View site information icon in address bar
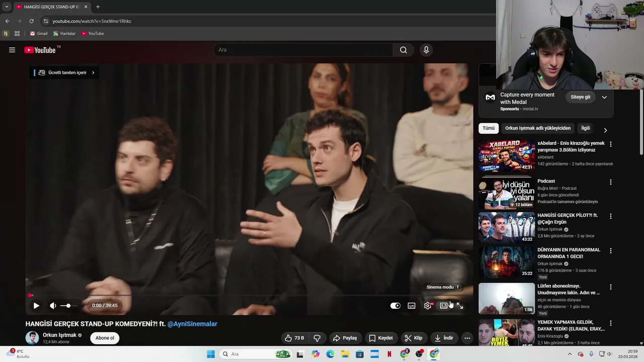Screen dimensions: 644x362 click(x=46, y=21)
